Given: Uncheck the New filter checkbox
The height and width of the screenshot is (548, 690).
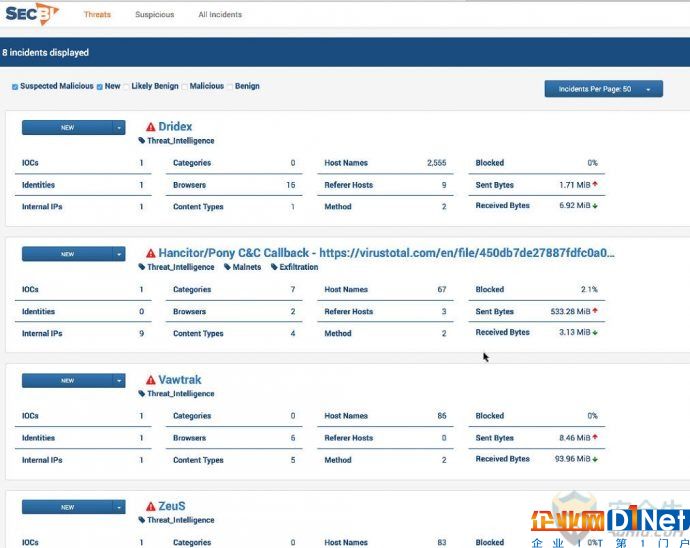Looking at the screenshot, I should tap(99, 87).
